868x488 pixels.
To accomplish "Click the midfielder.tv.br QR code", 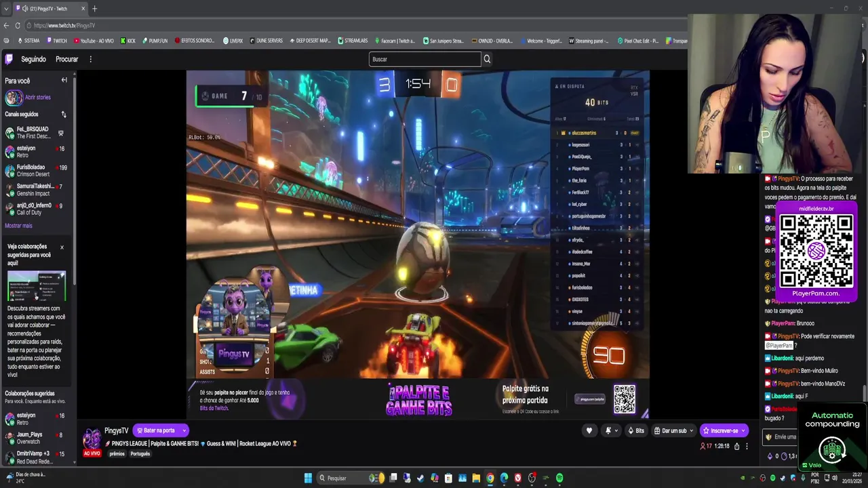I will tap(816, 250).
